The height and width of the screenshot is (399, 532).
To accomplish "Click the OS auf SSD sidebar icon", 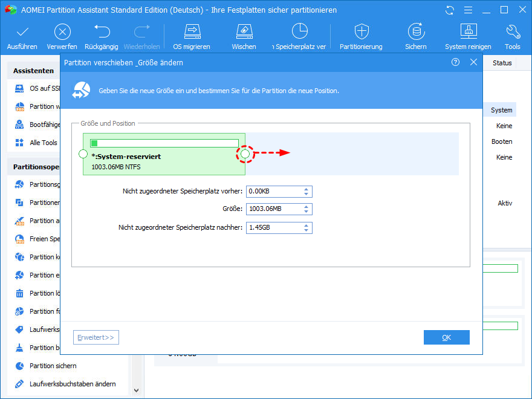I will [19, 88].
